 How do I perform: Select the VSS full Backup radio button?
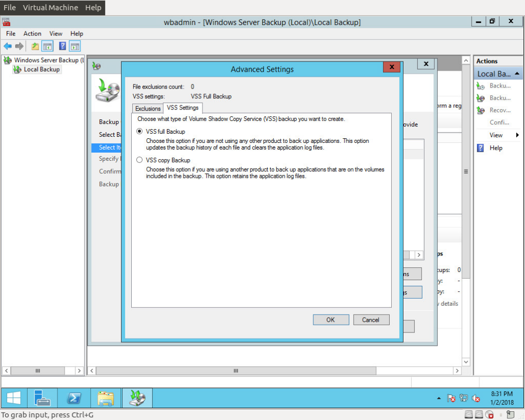(139, 132)
